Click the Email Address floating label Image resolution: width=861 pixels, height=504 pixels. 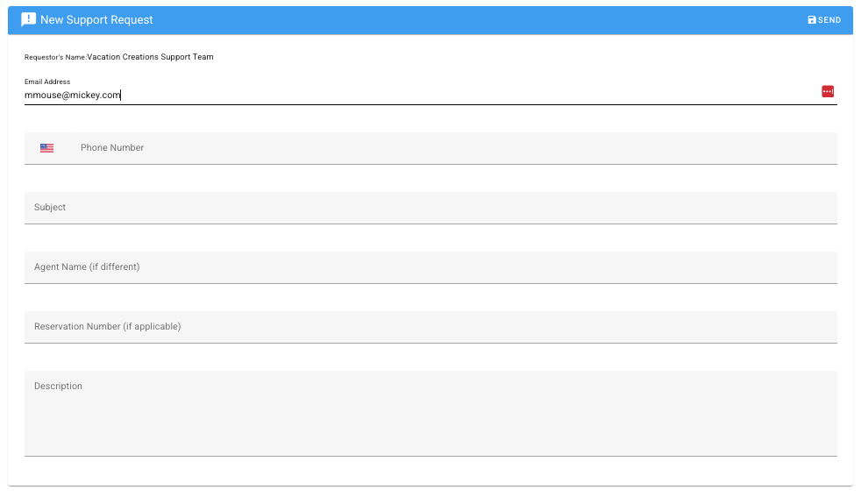(47, 82)
